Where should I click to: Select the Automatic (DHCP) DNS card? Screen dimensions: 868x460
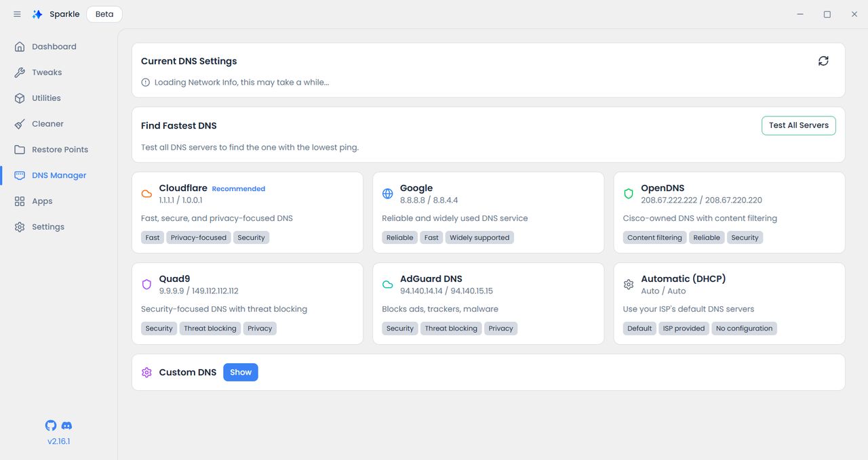tap(729, 304)
